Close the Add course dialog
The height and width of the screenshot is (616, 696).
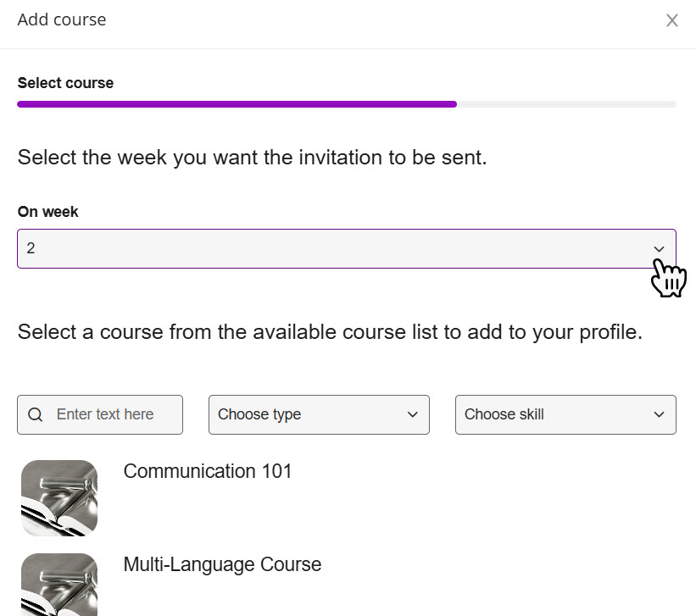point(671,20)
